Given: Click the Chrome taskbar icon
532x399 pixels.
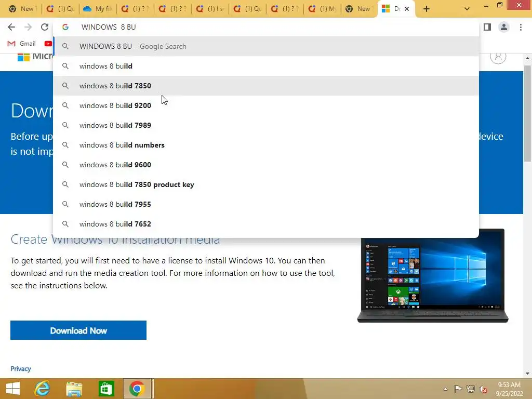Looking at the screenshot, I should [137, 389].
